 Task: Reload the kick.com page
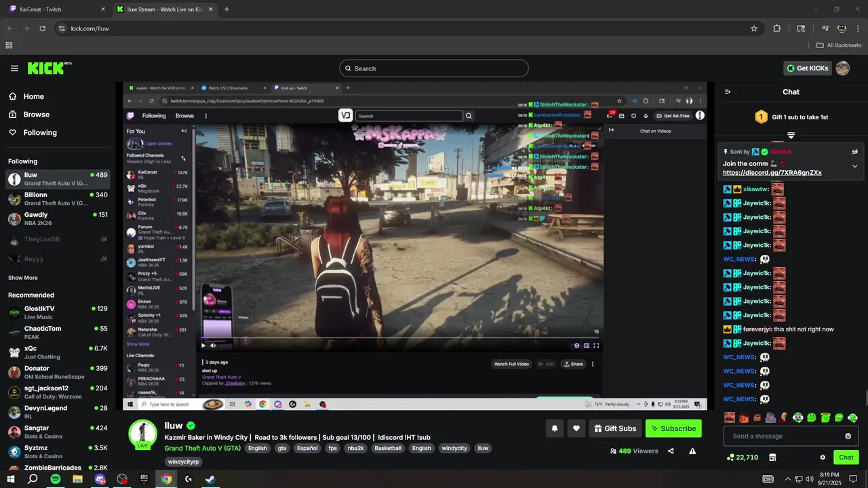click(x=42, y=28)
